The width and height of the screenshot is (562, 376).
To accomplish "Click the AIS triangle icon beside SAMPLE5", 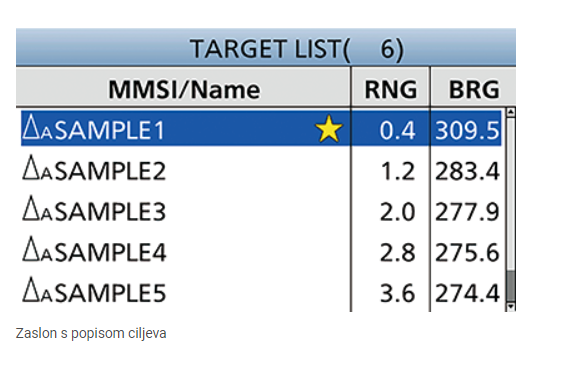I will point(37,290).
